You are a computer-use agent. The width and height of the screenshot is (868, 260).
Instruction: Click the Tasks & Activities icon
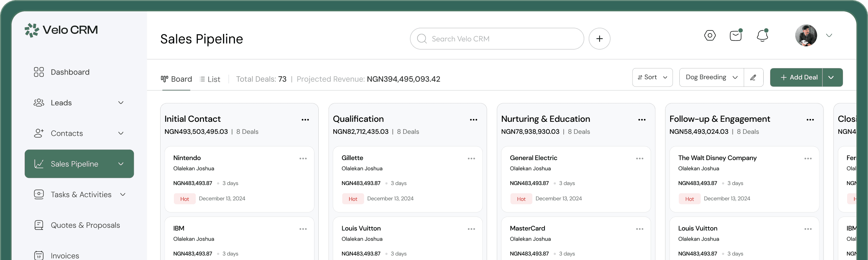(39, 194)
